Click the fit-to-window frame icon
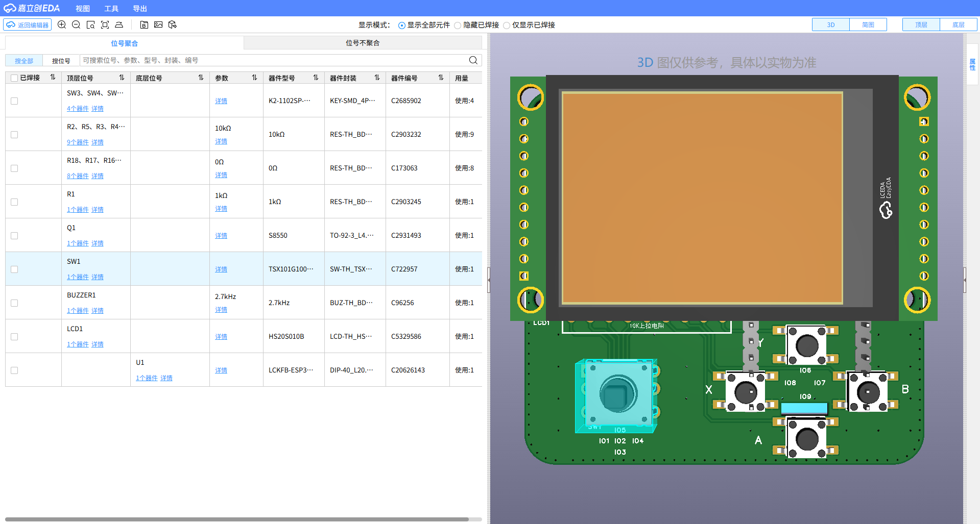Viewport: 980px width, 524px height. 105,24
